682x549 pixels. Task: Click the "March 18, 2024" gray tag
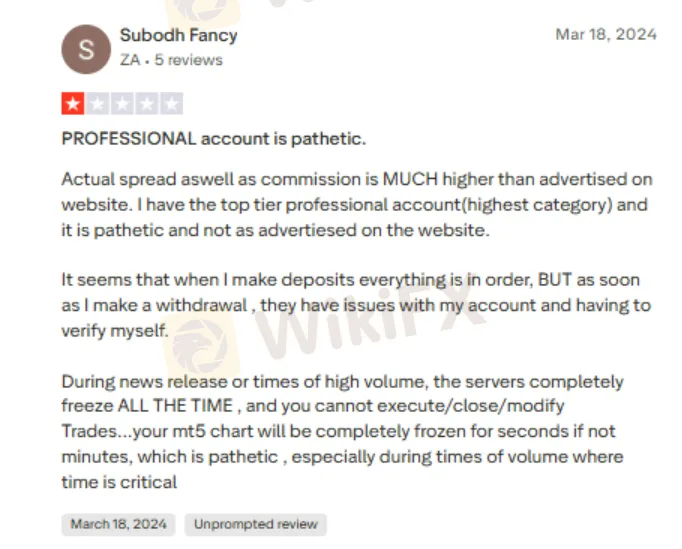118,524
